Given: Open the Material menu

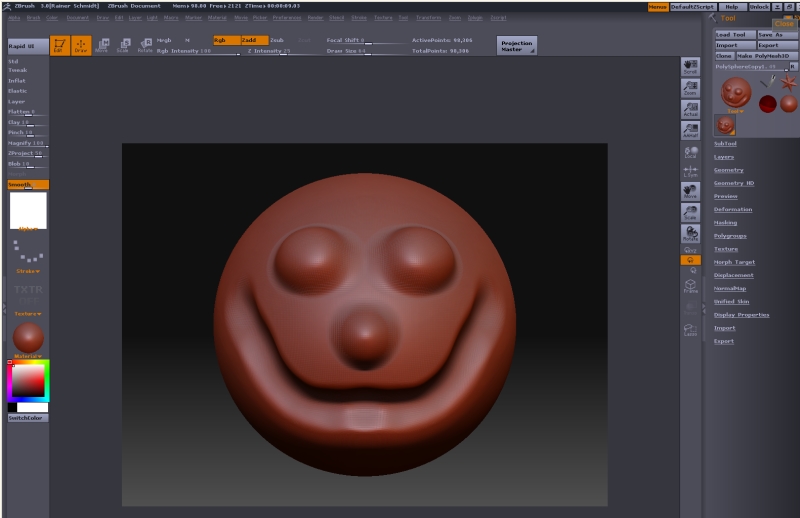Looking at the screenshot, I should tap(217, 17).
